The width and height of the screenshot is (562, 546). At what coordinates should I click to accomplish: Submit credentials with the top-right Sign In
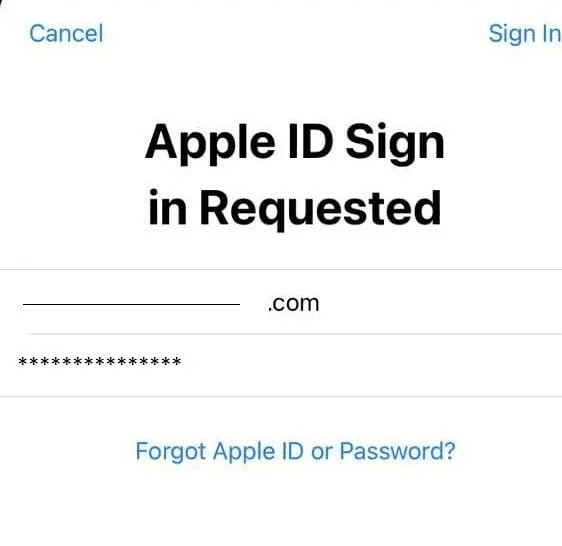(525, 34)
